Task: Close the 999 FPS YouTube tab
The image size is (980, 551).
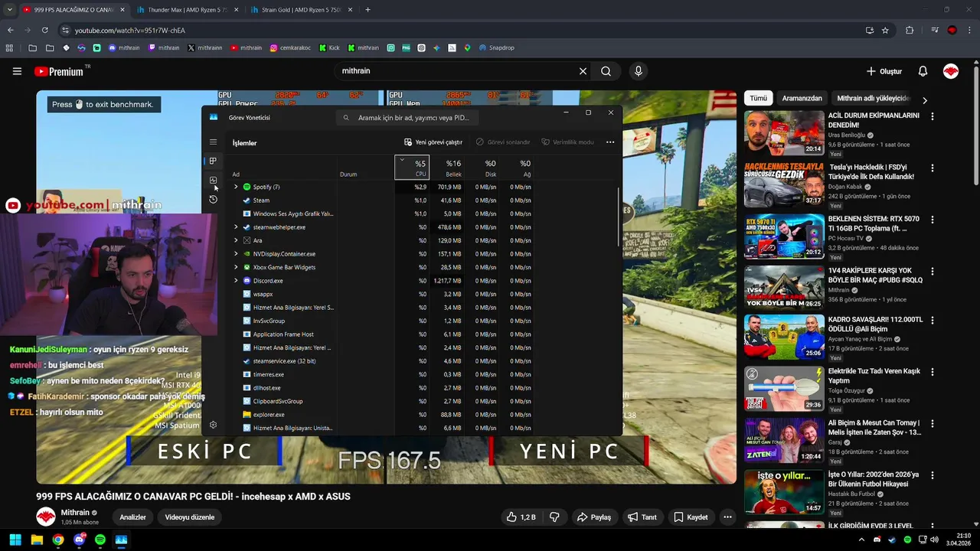Action: click(122, 10)
